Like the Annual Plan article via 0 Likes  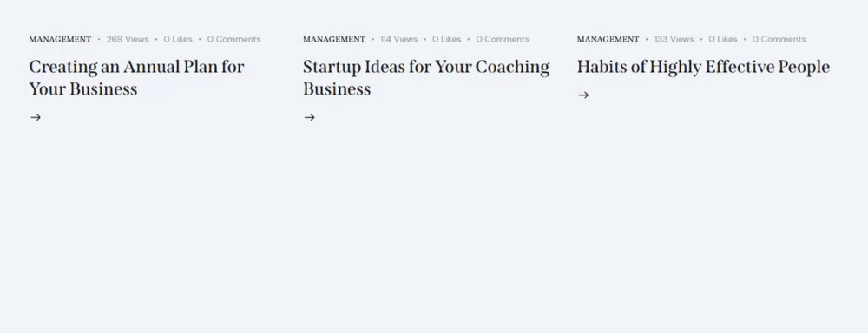178,39
